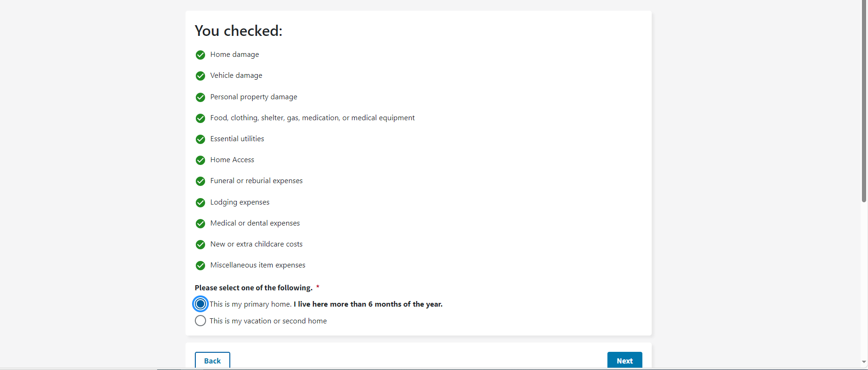Viewport: 868px width, 370px height.
Task: Click the checkmark icon for Essential utilities
Action: point(200,139)
